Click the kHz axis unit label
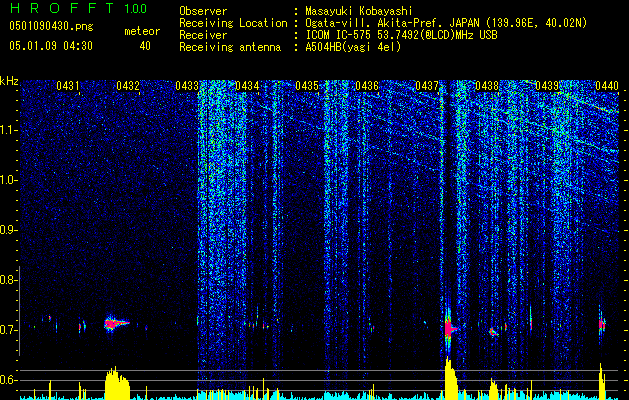The height and width of the screenshot is (400, 629). point(9,81)
